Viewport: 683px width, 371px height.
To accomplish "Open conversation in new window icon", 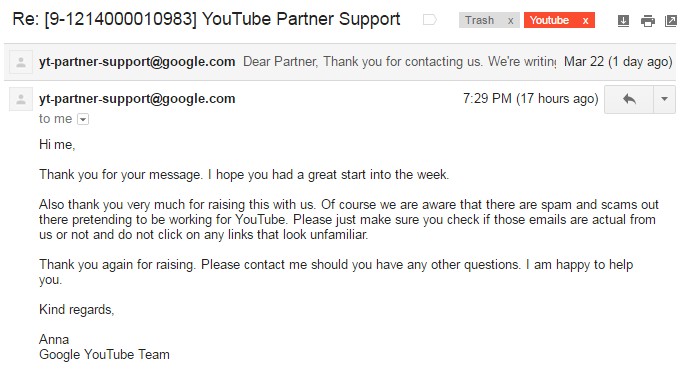I will 671,20.
